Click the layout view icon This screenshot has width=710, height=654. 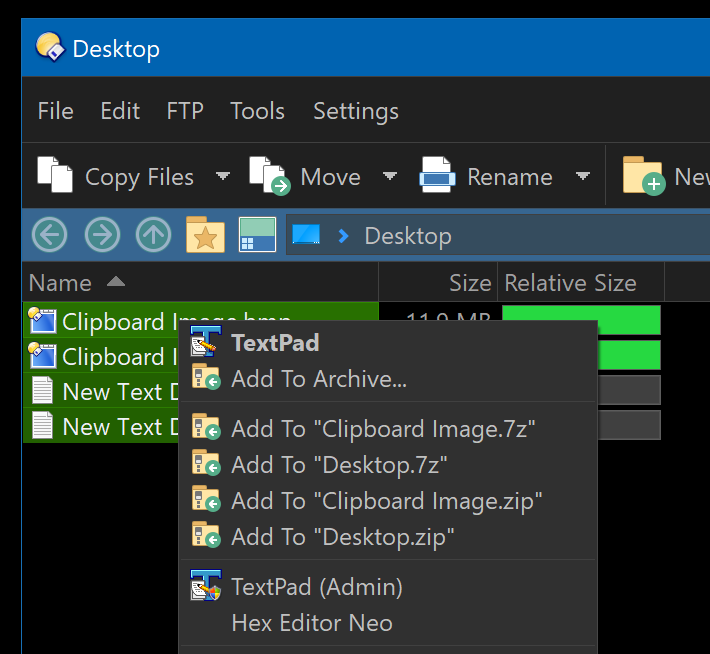coord(257,235)
